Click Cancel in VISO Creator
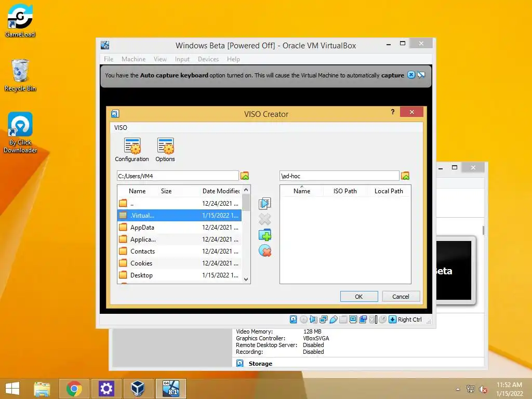The image size is (532, 399). [x=401, y=297]
